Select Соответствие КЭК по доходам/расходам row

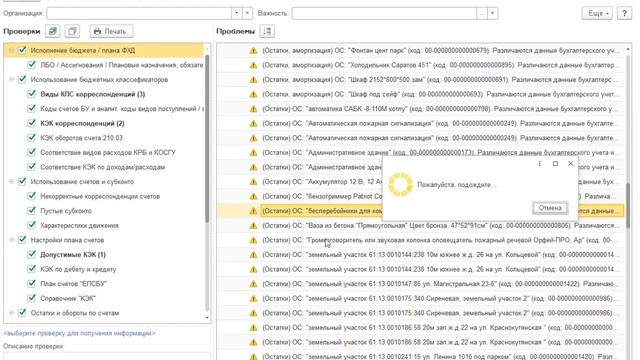(x=102, y=167)
